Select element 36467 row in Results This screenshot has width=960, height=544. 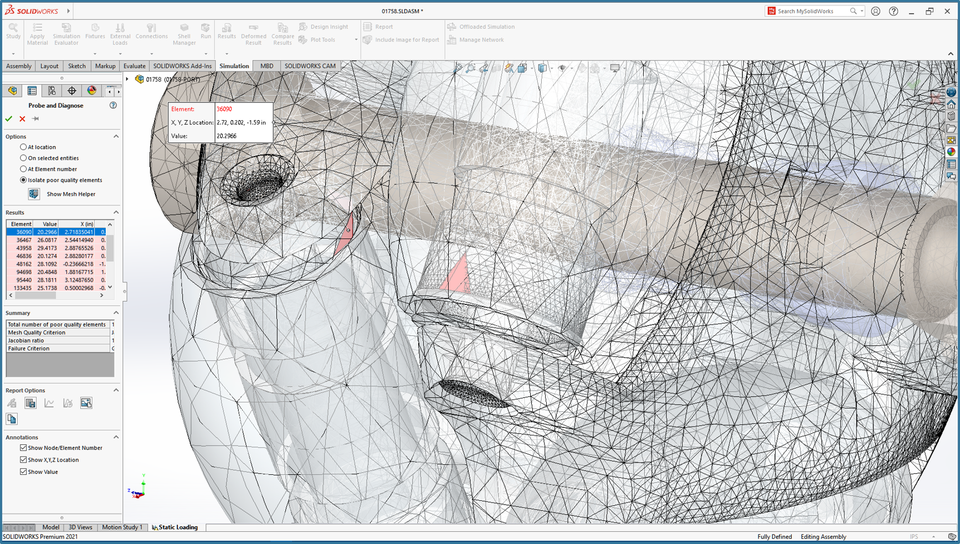pyautogui.click(x=56, y=240)
